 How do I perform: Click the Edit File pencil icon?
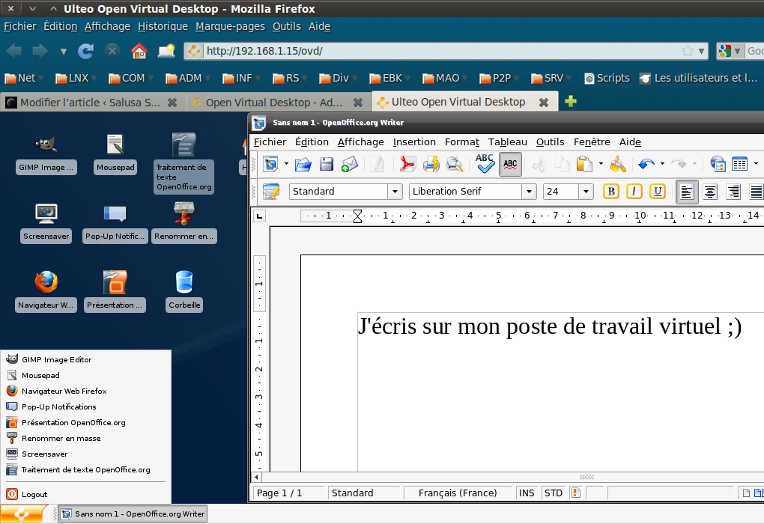378,164
